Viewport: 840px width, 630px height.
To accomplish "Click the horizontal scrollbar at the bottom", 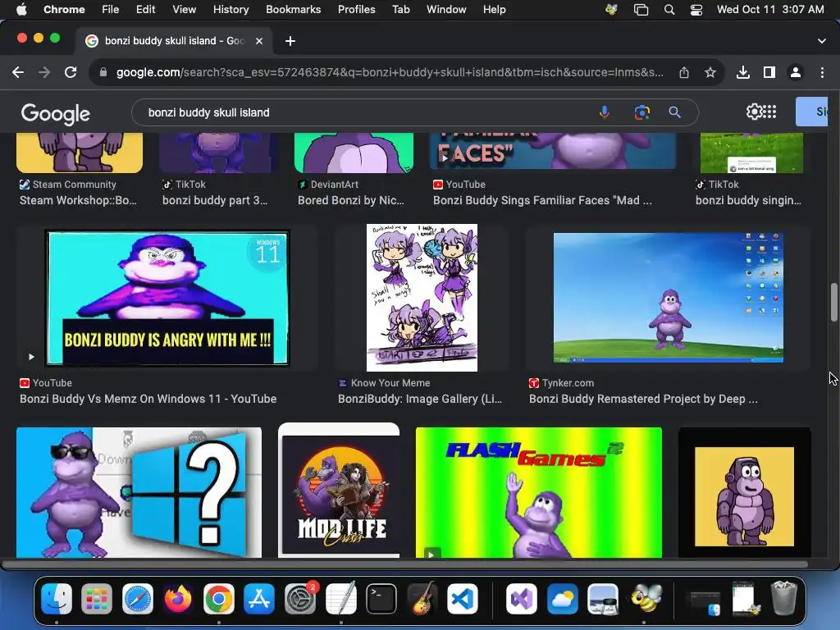I will 405,564.
